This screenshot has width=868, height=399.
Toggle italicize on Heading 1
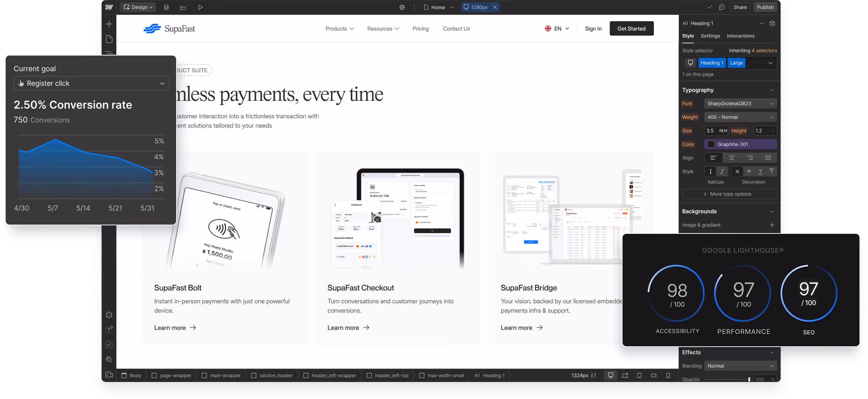[722, 172]
